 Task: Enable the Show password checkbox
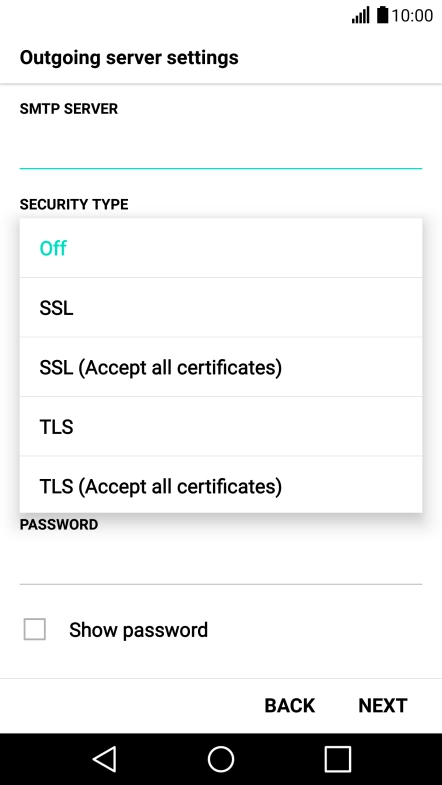point(35,629)
